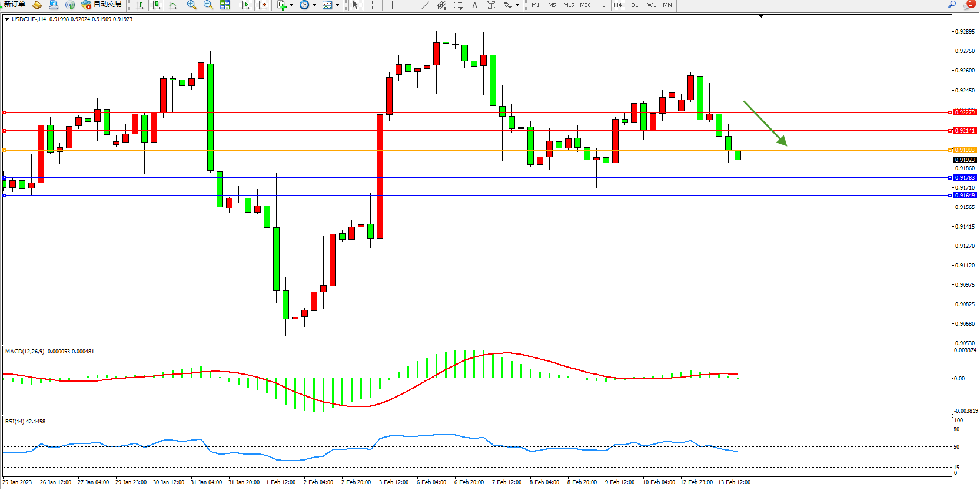Click the zoom in magnifier icon
The height and width of the screenshot is (490, 980).
point(191,5)
